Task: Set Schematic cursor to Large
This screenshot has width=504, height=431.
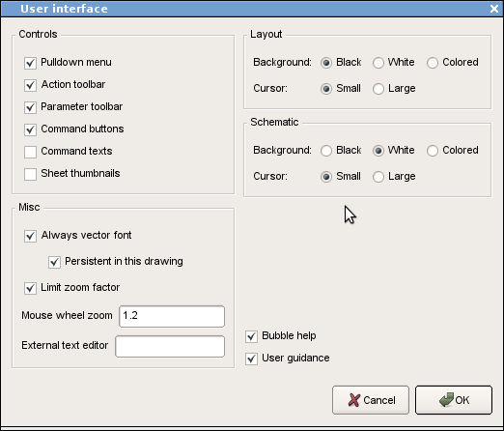Action: [378, 177]
